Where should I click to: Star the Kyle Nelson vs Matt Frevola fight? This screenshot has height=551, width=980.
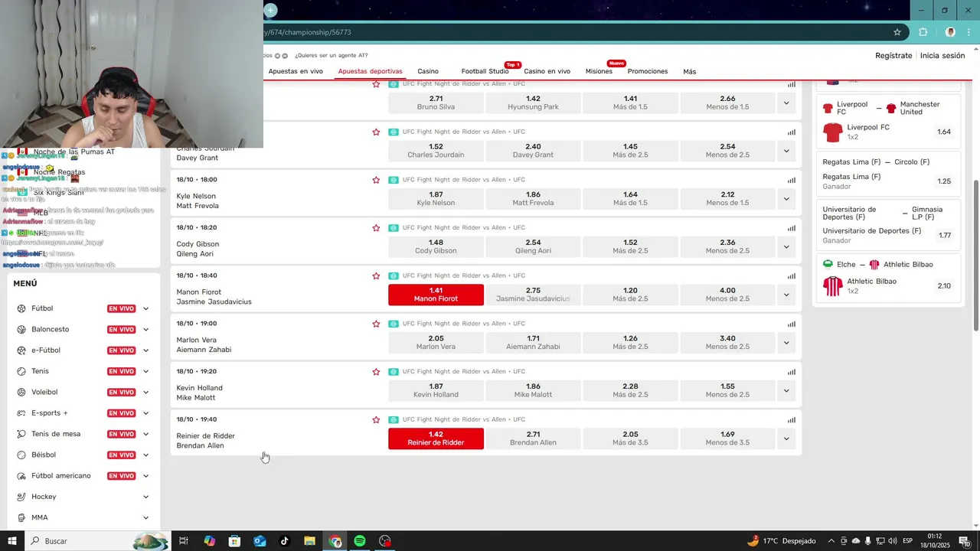(x=376, y=180)
